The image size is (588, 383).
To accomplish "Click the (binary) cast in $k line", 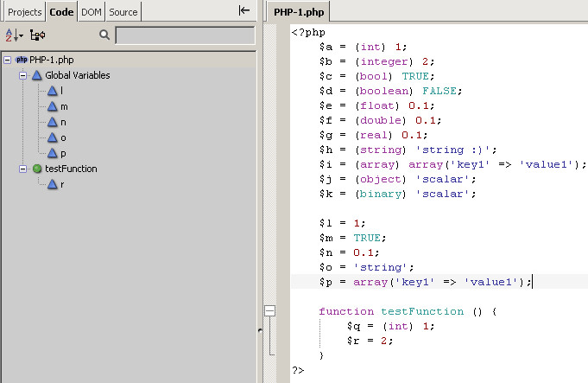I will 380,194.
